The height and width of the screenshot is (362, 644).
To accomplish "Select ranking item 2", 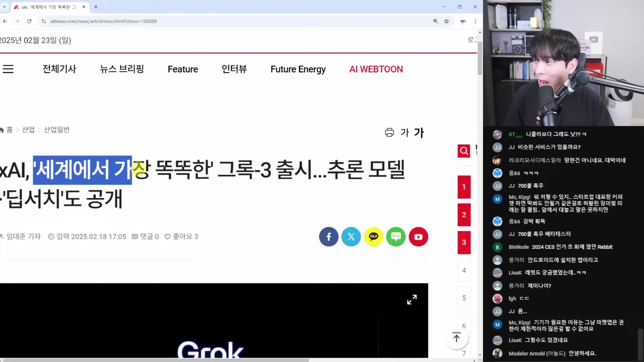I will click(464, 215).
